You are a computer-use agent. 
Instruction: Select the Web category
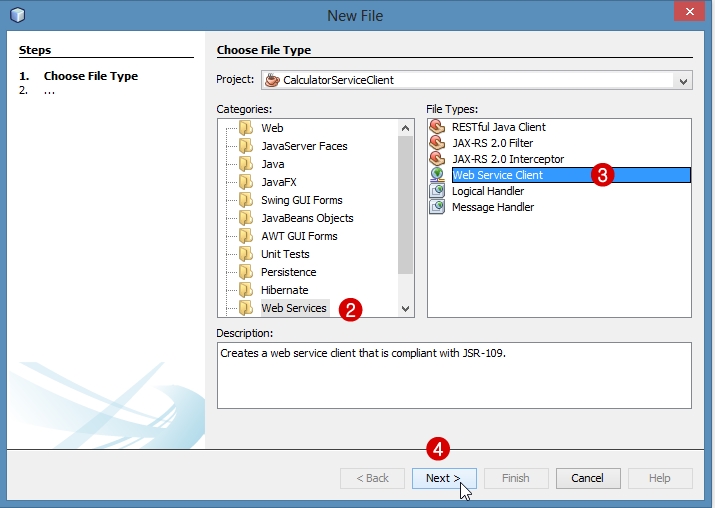(x=272, y=128)
